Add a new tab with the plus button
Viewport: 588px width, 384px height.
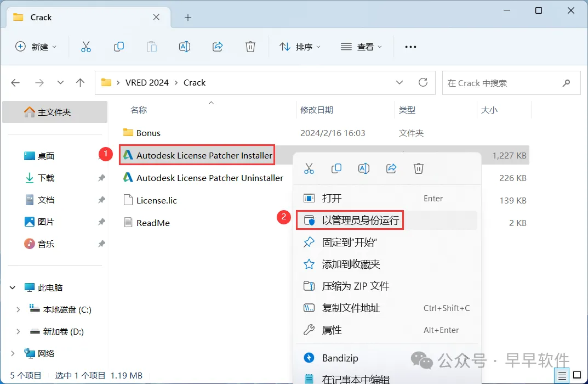coord(188,18)
